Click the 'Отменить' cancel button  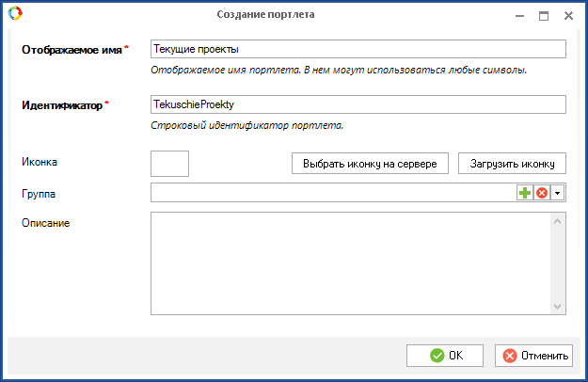(533, 356)
